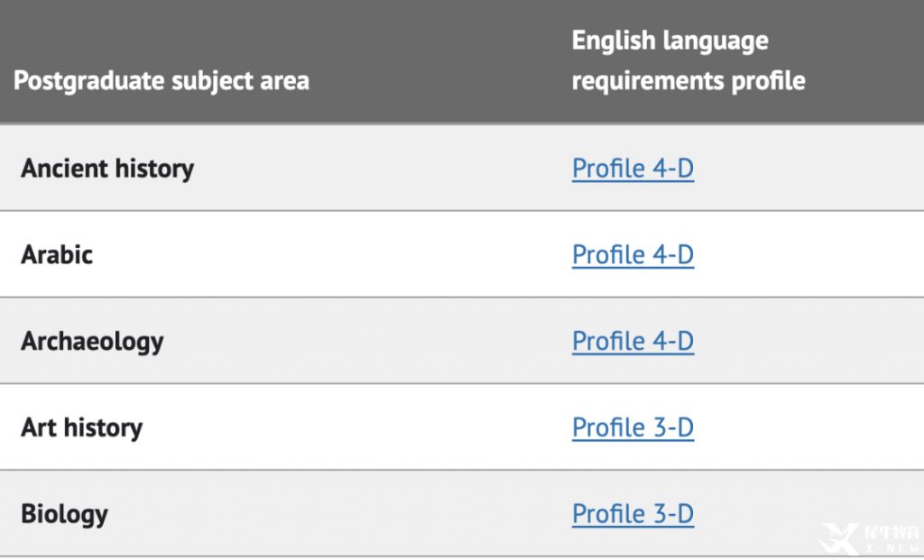This screenshot has width=924, height=560.
Task: Click the faint X-NEW watermark caption
Action: [892, 549]
